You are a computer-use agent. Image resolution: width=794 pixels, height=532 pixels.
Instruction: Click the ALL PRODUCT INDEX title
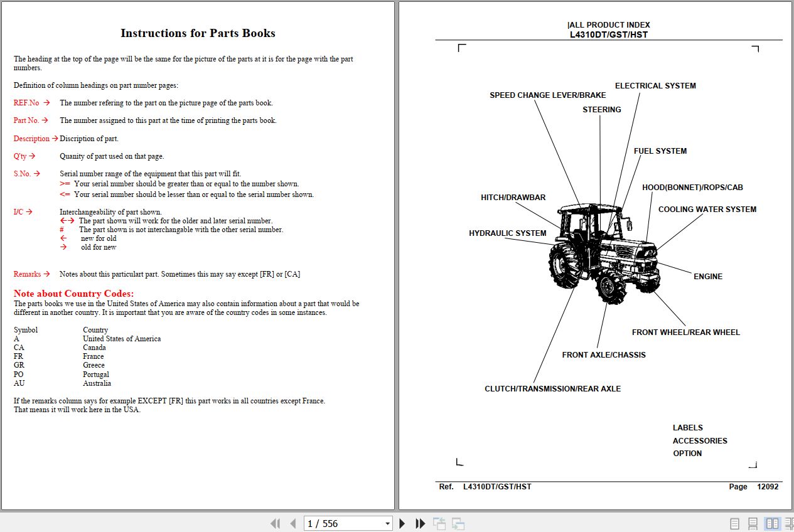[x=609, y=25]
